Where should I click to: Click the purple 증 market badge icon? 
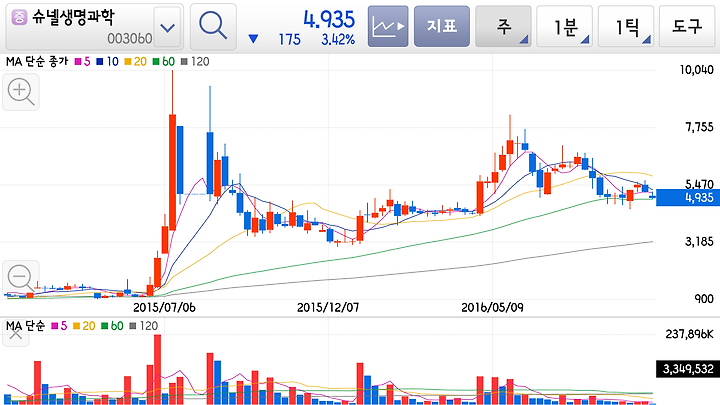pos(19,17)
